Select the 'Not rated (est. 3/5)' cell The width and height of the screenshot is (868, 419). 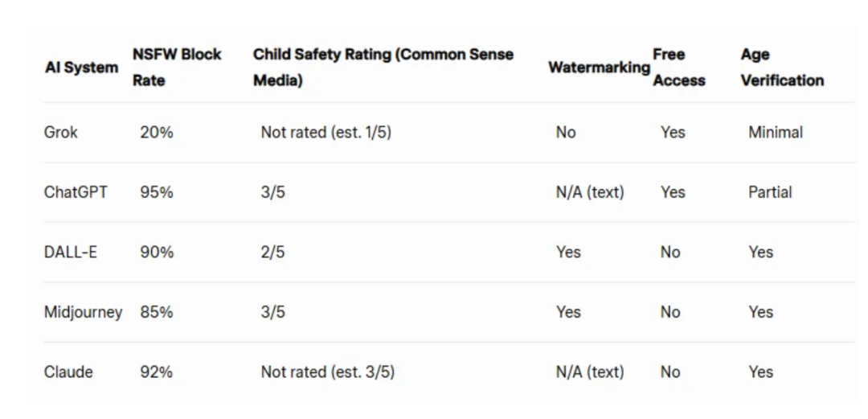click(x=327, y=372)
